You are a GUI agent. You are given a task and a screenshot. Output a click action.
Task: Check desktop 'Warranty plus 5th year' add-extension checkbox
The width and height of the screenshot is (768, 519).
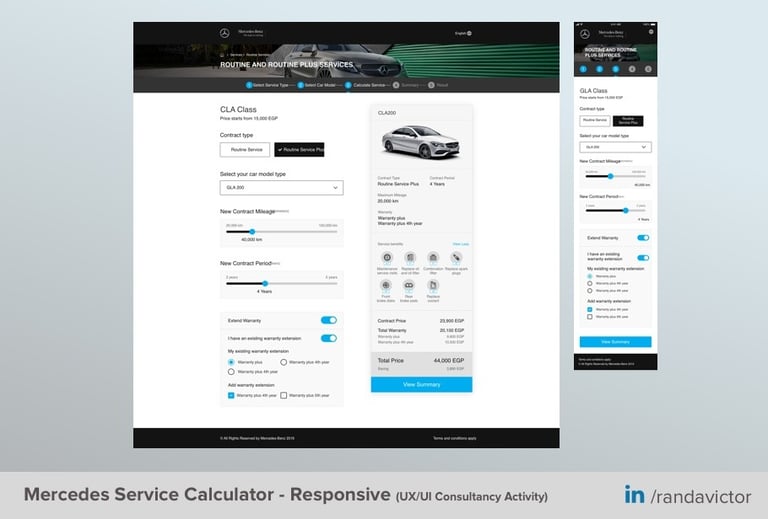(x=284, y=395)
